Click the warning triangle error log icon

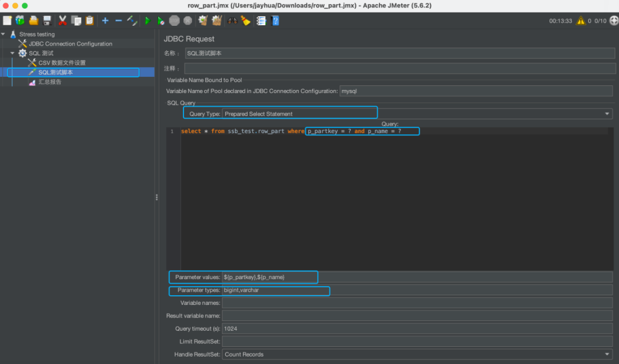pyautogui.click(x=581, y=21)
